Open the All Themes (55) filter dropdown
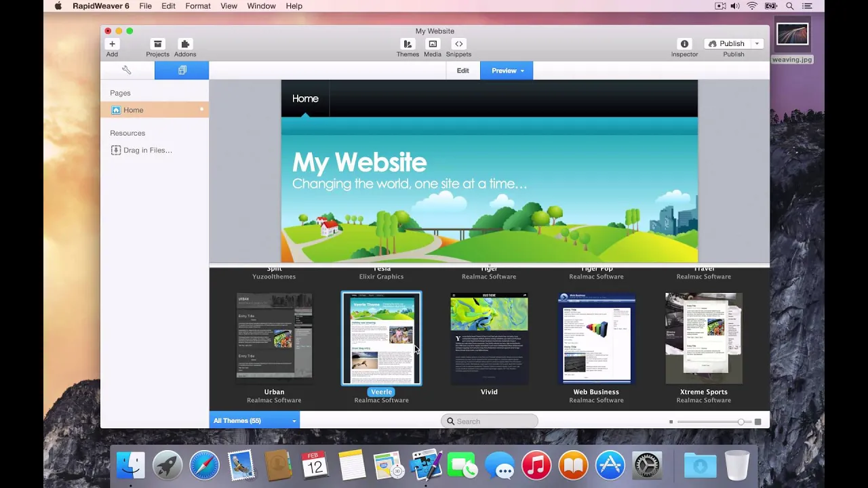 [254, 421]
